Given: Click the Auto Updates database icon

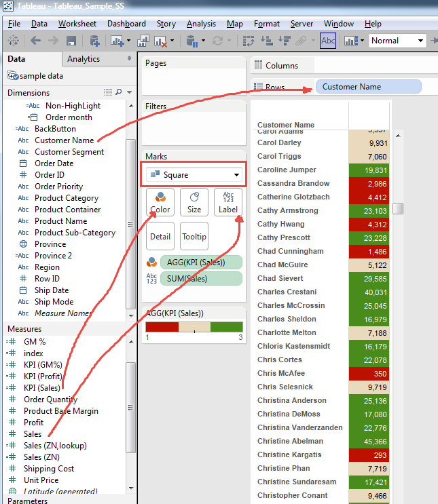Looking at the screenshot, I should coord(191,41).
